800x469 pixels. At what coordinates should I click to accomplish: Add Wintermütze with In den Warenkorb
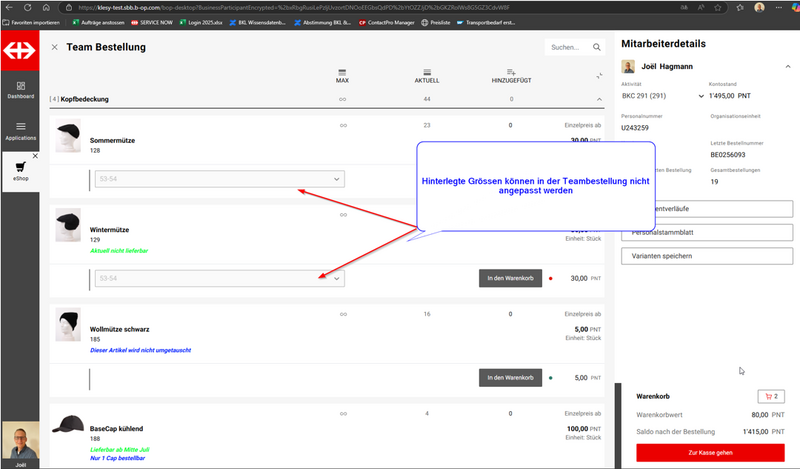(509, 278)
